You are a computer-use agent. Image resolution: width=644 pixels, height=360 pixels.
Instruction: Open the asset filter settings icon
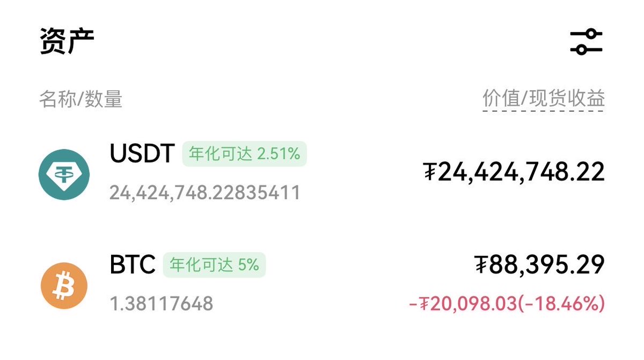[x=586, y=42]
